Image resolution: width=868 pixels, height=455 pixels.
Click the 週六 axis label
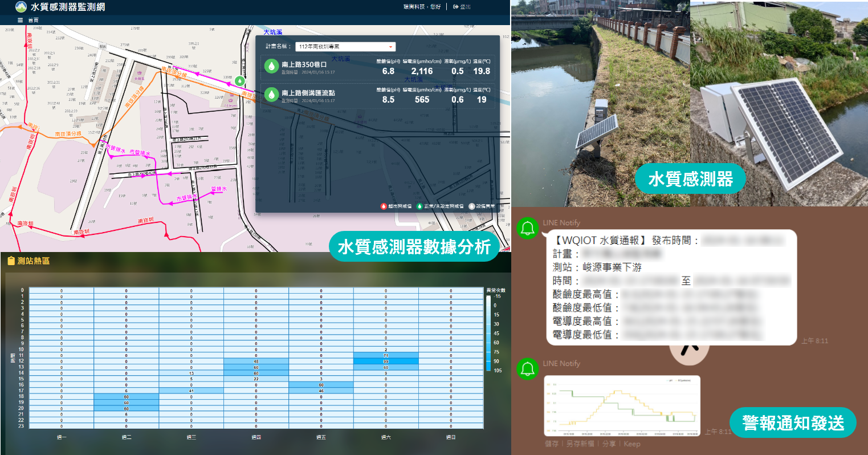click(386, 437)
